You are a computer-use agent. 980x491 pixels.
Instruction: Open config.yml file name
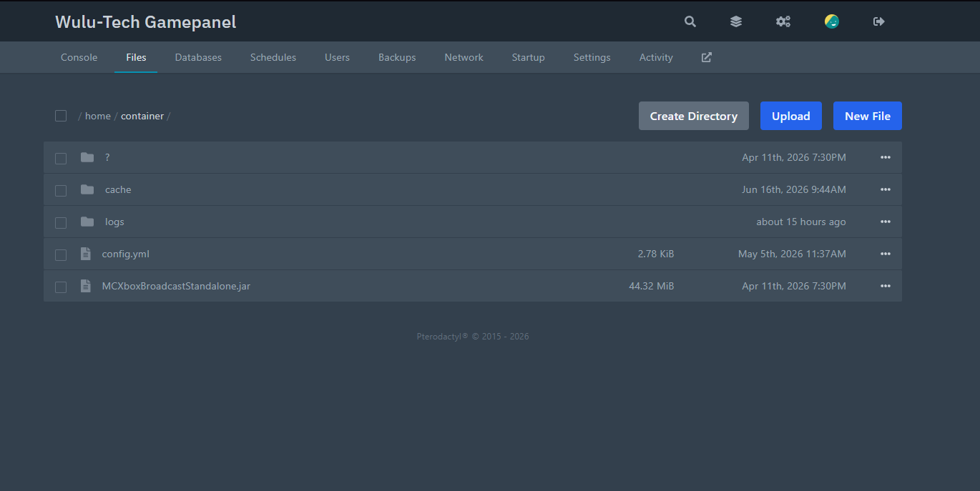(x=126, y=254)
